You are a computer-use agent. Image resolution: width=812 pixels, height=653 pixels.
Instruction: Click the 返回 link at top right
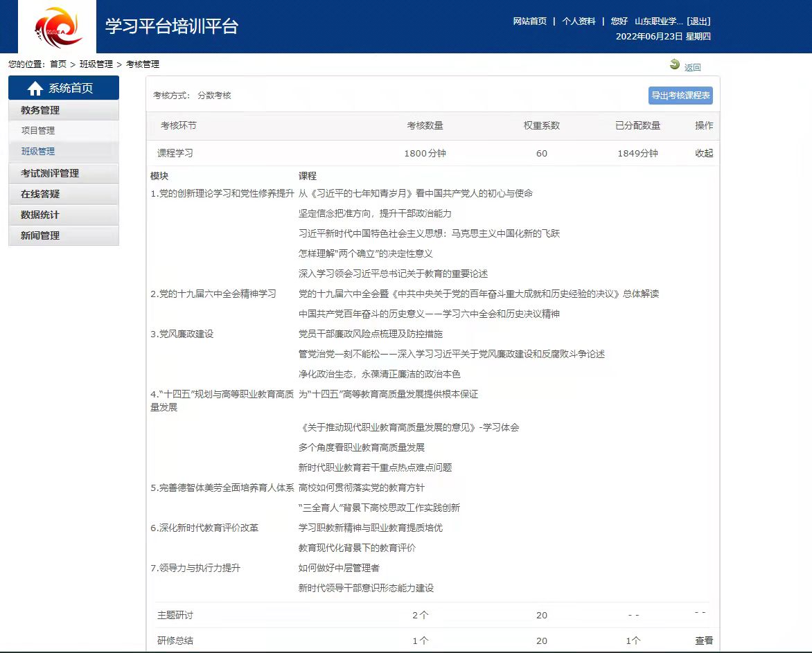click(x=692, y=67)
